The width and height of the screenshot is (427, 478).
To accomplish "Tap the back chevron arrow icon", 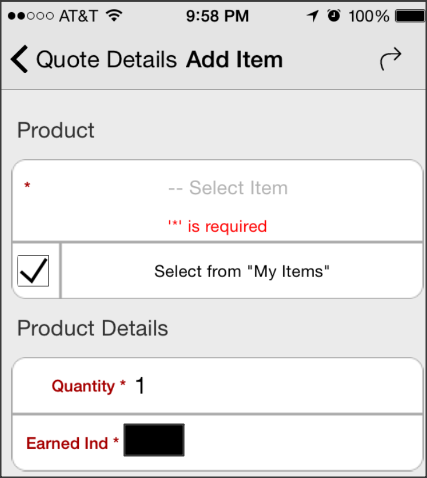I will pyautogui.click(x=19, y=59).
